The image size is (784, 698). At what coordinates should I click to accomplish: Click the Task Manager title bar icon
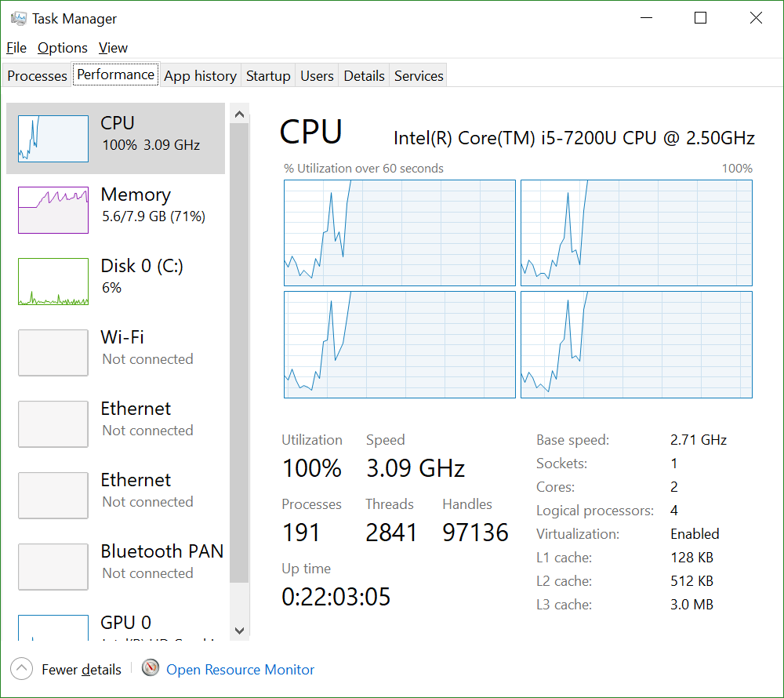[x=19, y=19]
